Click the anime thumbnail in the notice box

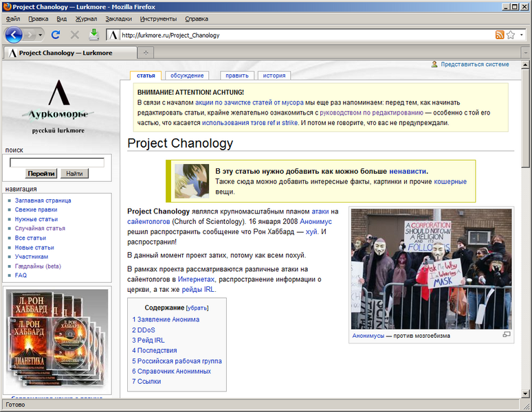(x=192, y=181)
